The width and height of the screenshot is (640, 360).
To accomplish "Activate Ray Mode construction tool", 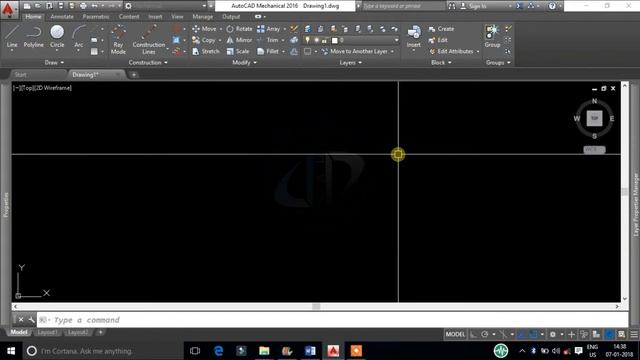I will click(118, 40).
